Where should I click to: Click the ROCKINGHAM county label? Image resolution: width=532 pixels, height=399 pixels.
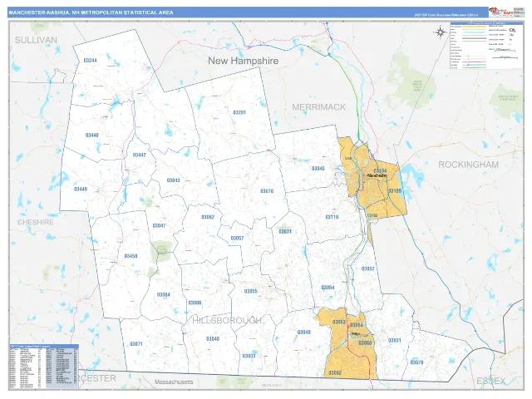tap(469, 165)
